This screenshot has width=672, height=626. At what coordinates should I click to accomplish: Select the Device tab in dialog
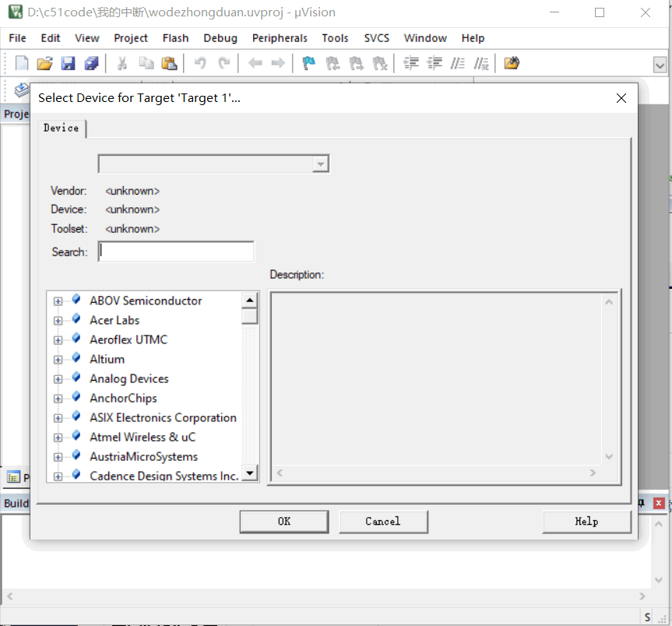[62, 128]
